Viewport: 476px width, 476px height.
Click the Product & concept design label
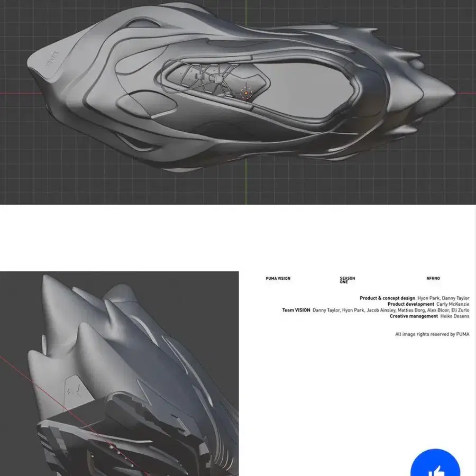tap(387, 298)
